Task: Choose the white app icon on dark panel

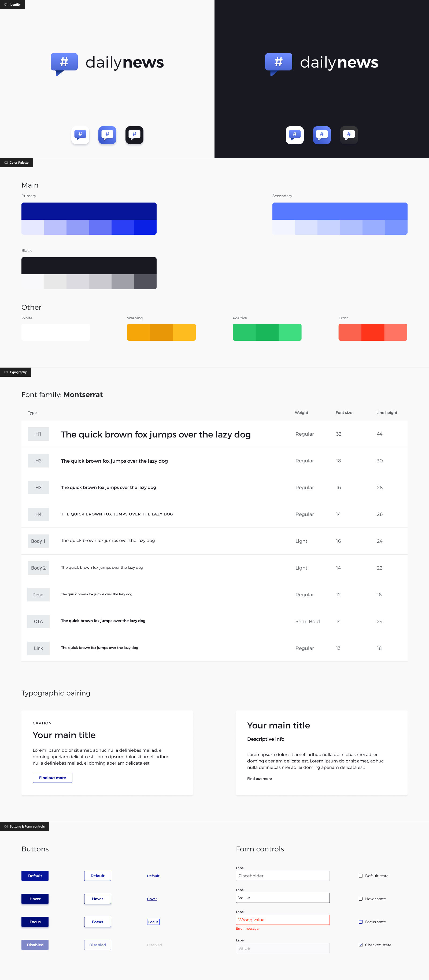Action: click(295, 135)
